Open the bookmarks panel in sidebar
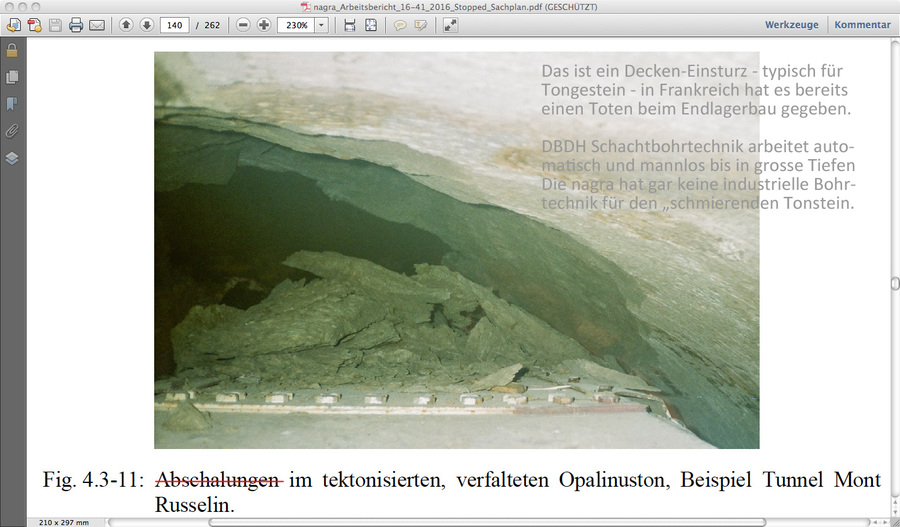 click(x=12, y=103)
